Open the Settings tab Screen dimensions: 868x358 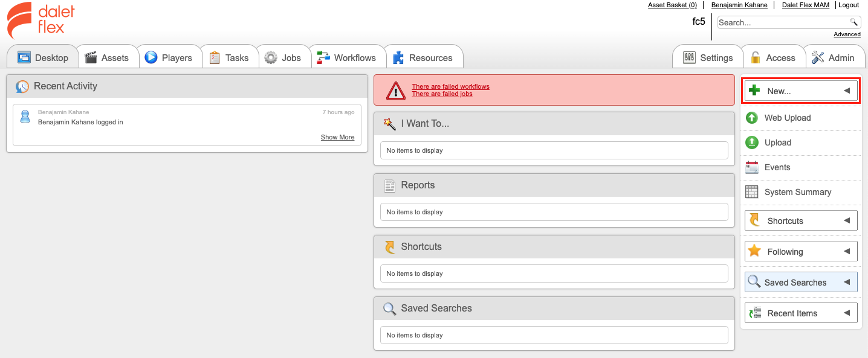pos(708,57)
